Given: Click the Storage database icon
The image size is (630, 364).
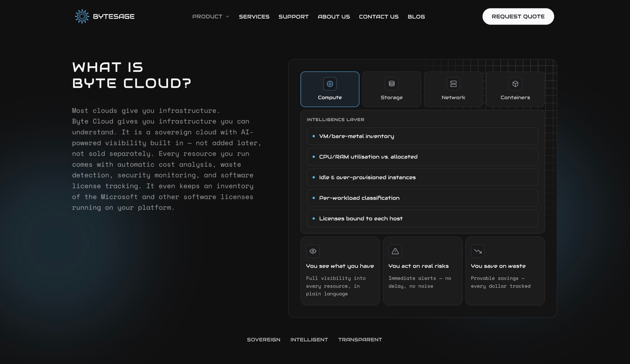Looking at the screenshot, I should pos(391,84).
